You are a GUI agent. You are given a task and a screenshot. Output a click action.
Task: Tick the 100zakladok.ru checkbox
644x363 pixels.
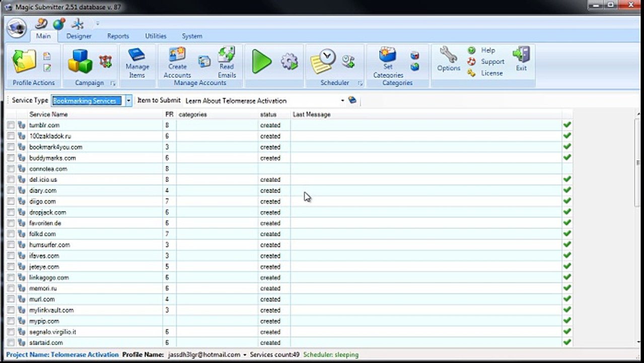click(x=11, y=136)
